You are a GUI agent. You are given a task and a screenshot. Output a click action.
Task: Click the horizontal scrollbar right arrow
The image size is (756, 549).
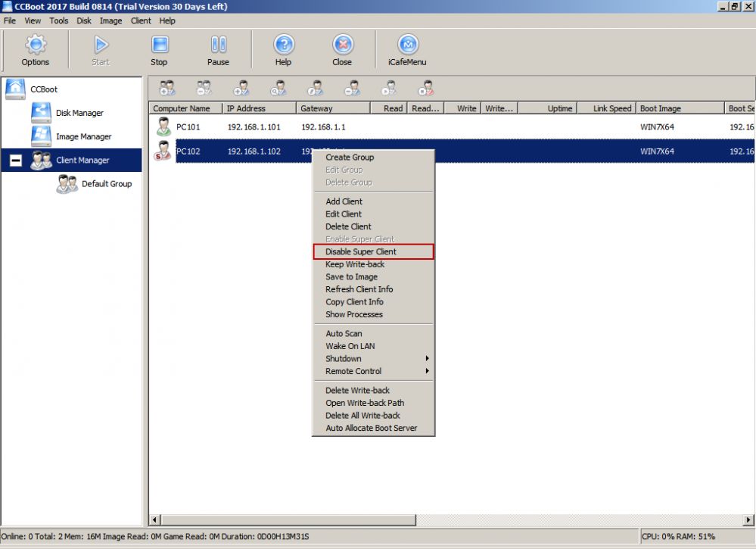pyautogui.click(x=748, y=519)
